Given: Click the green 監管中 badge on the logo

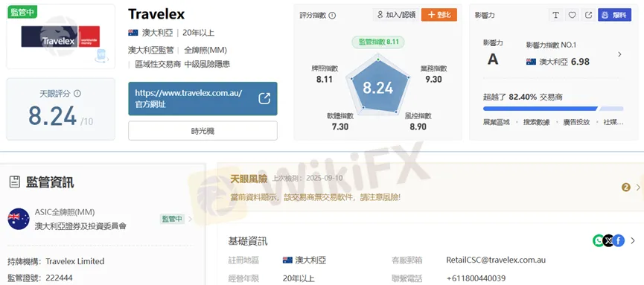Looking at the screenshot, I should point(22,13).
